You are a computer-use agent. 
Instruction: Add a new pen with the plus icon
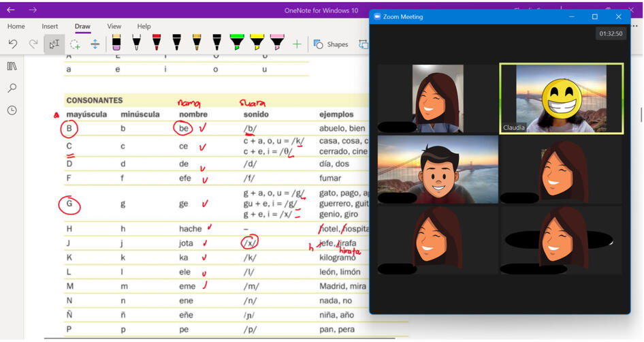(x=297, y=44)
